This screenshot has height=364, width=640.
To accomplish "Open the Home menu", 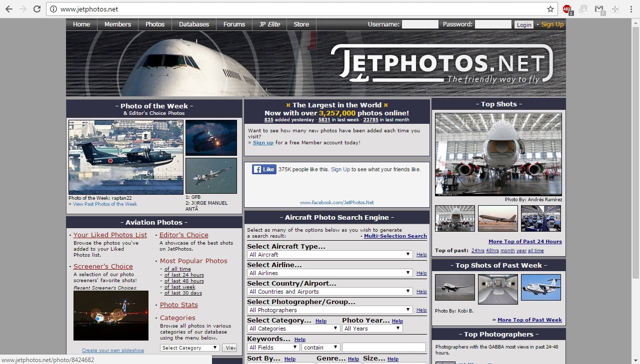I will click(x=81, y=24).
